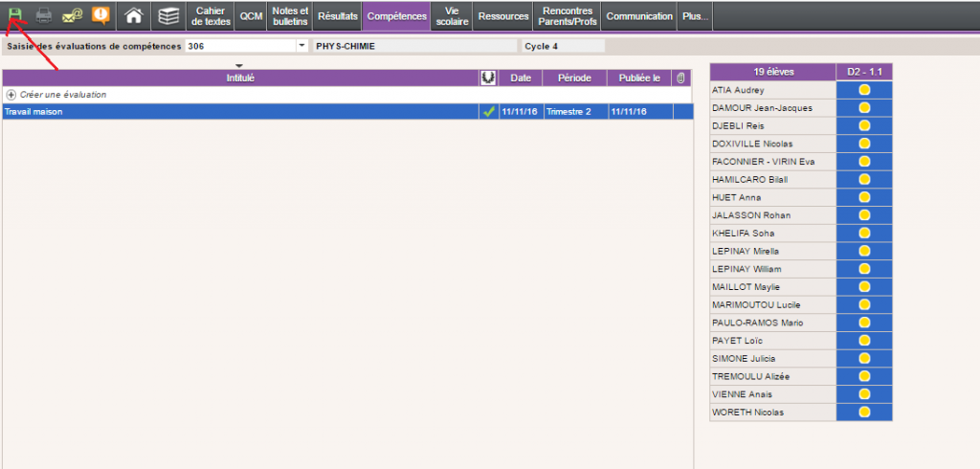The width and height of the screenshot is (980, 469).
Task: Open the Notes et bulletins tab
Action: pyautogui.click(x=290, y=16)
